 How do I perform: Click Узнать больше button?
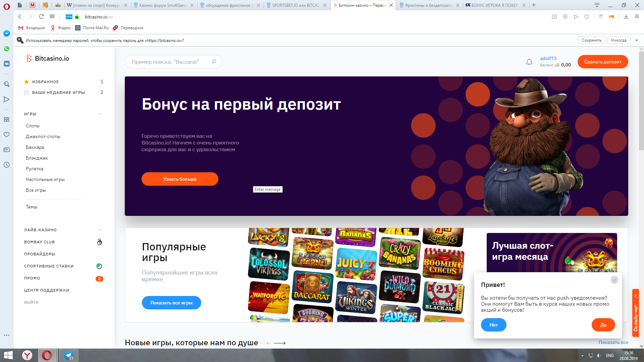coord(180,179)
